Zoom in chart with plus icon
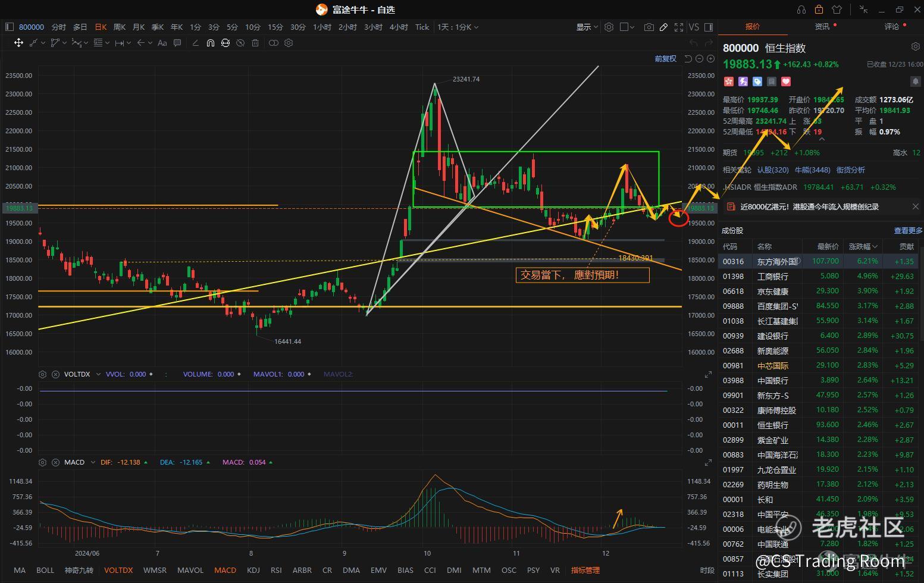 coord(710,58)
